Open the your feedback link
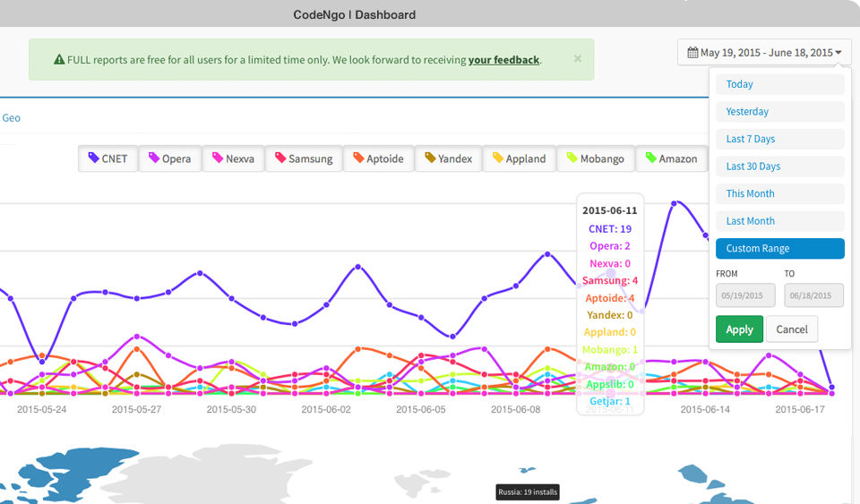This screenshot has height=504, width=860. coord(503,60)
